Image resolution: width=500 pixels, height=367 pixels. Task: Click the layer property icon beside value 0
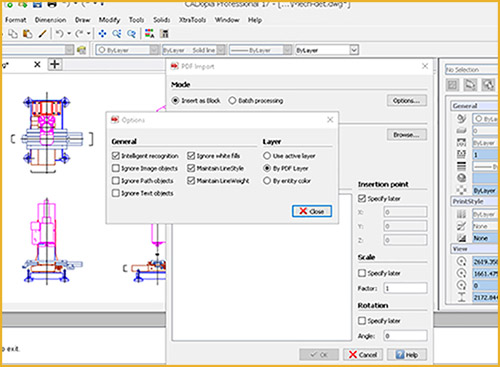461,130
